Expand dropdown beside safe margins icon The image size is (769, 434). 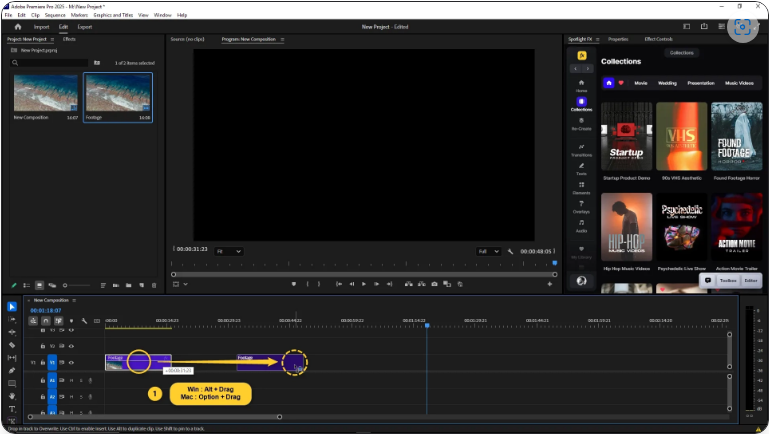pyautogui.click(x=185, y=284)
